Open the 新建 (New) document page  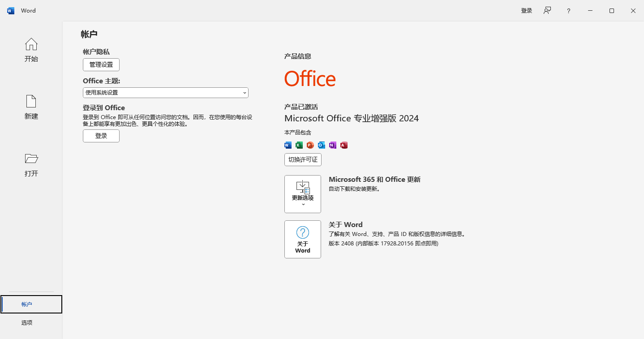coord(31,107)
